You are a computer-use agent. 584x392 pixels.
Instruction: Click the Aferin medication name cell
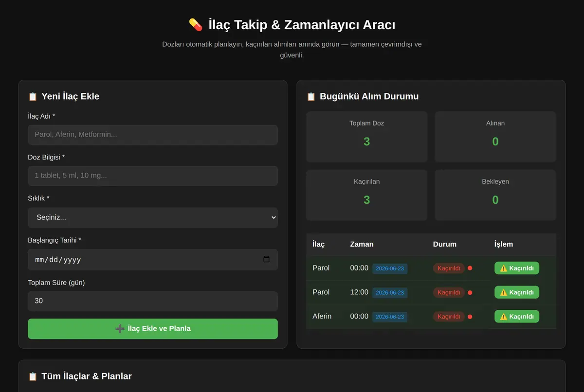pos(322,316)
